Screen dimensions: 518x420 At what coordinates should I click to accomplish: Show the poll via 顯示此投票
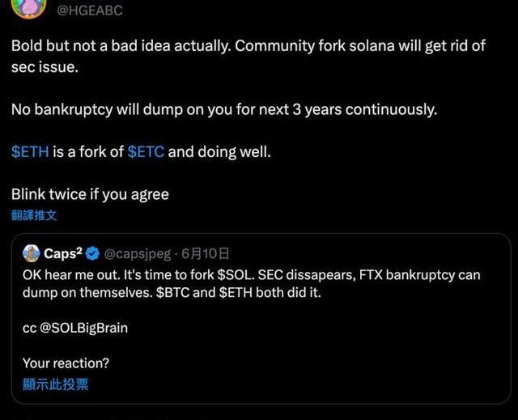tap(56, 384)
